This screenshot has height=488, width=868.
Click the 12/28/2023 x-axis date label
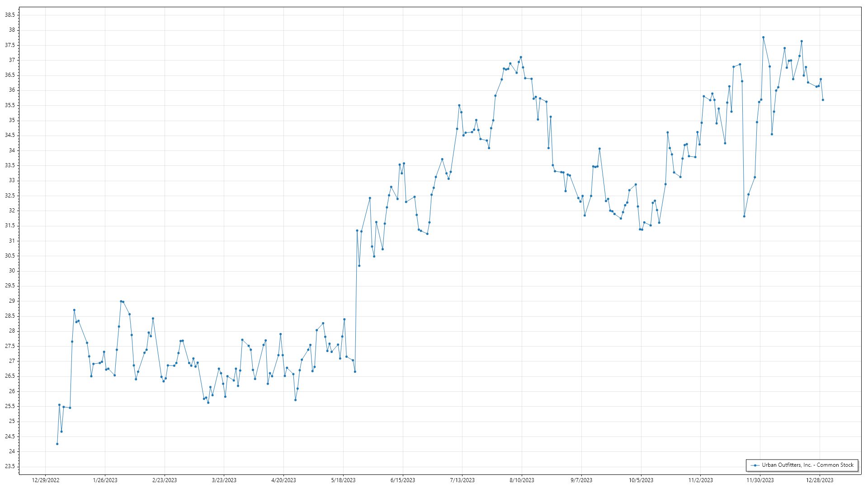(x=820, y=480)
